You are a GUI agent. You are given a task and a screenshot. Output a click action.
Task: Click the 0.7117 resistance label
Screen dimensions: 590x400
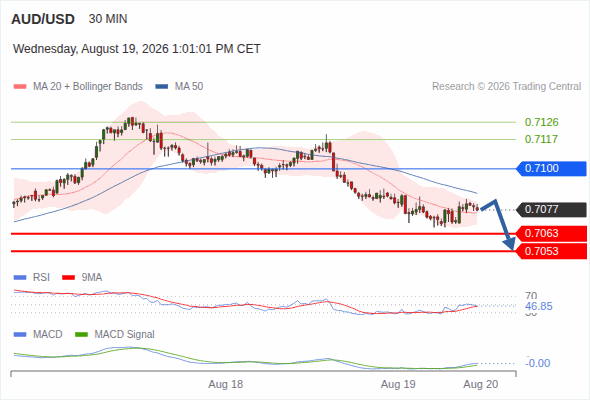(541, 139)
